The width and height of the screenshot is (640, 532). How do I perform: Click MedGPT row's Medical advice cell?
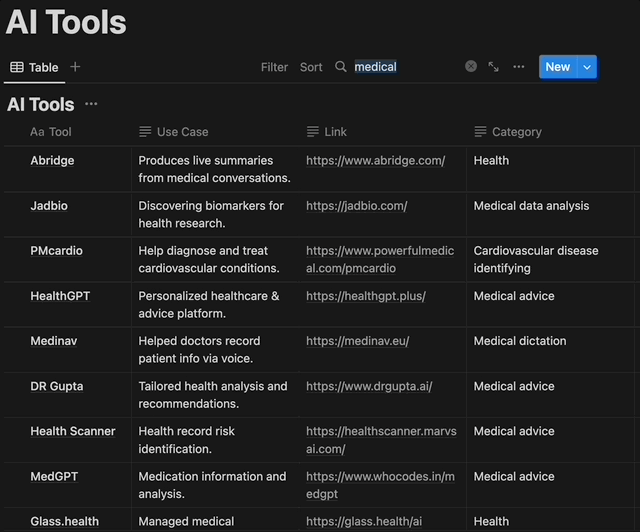(550, 485)
